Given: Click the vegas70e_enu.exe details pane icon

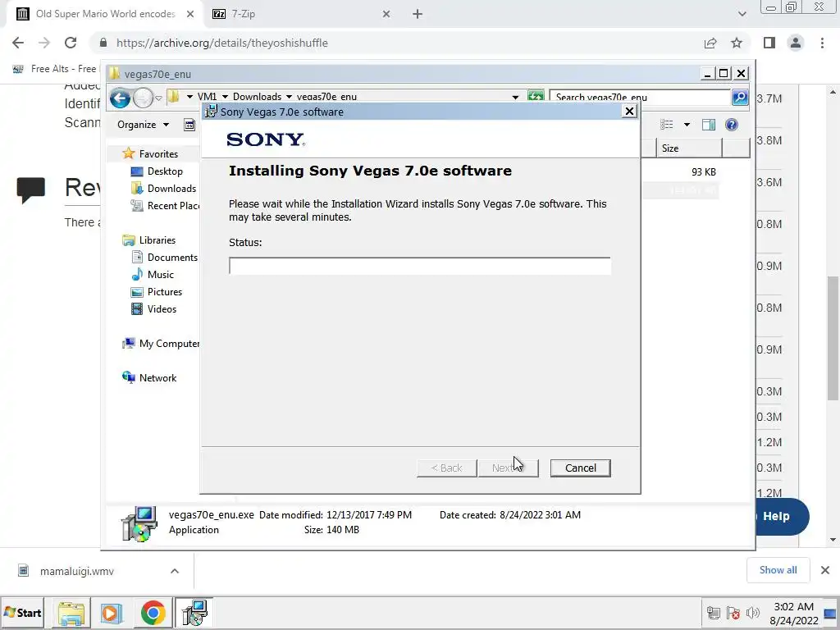Looking at the screenshot, I should click(x=139, y=523).
